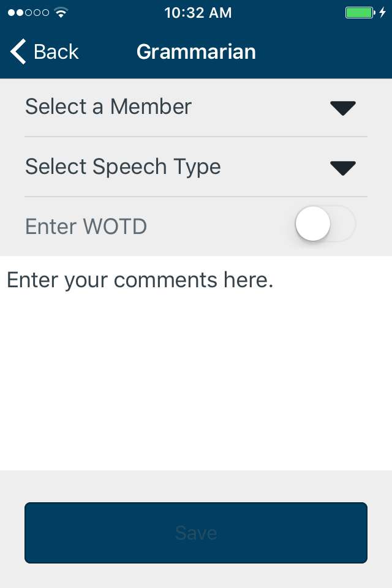Image resolution: width=392 pixels, height=588 pixels.
Task: Click the Save label text
Action: coord(196,533)
